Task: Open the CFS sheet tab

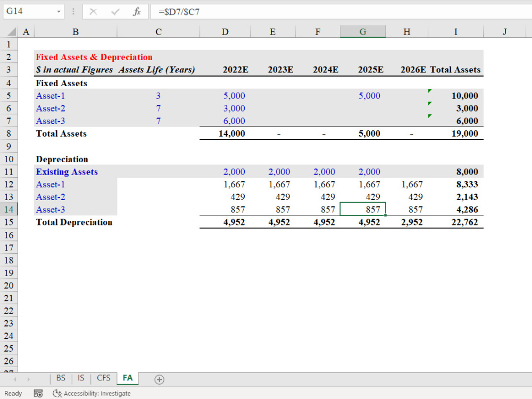Action: 103,378
